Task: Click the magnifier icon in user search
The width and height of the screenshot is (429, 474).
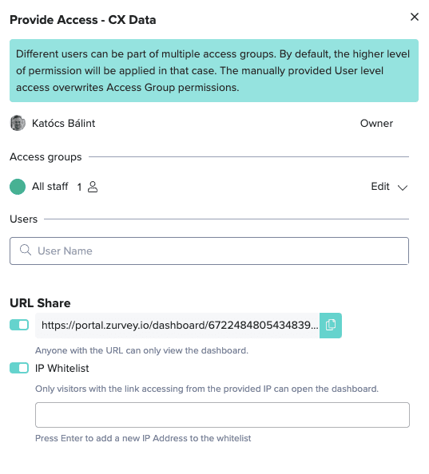Action: click(x=25, y=250)
